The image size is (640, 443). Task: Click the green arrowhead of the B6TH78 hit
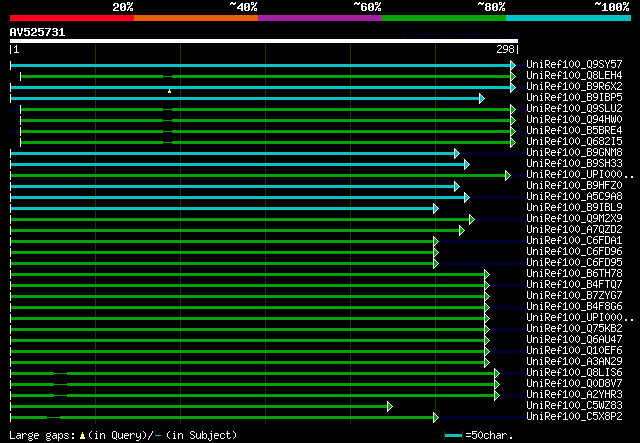[x=486, y=274]
